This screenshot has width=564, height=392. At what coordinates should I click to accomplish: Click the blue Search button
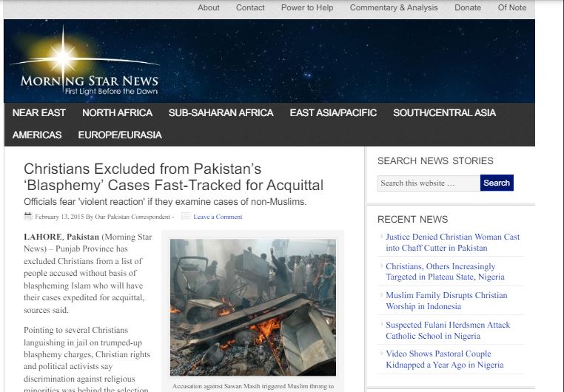pos(497,183)
